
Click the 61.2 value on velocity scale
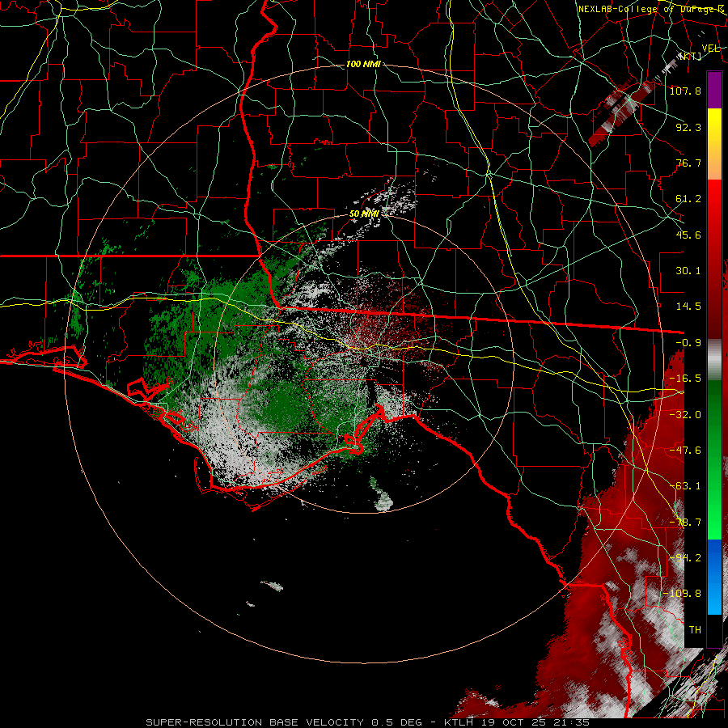[688, 199]
